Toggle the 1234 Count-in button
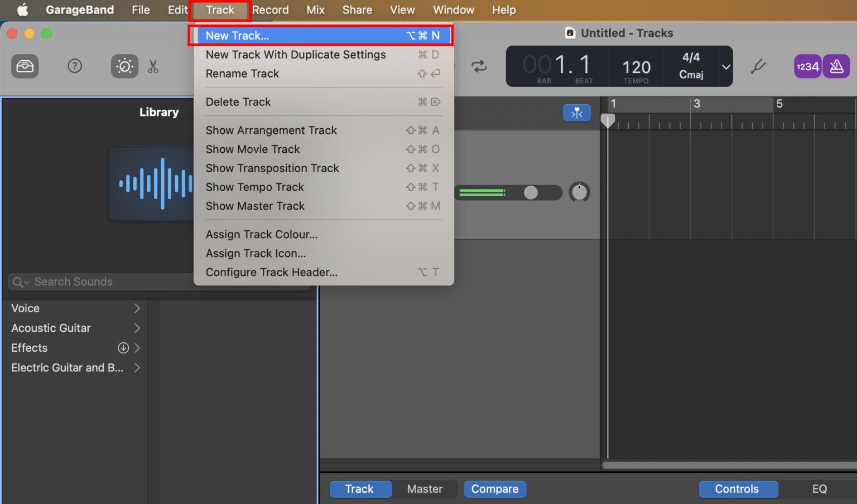This screenshot has height=504, width=857. (807, 66)
